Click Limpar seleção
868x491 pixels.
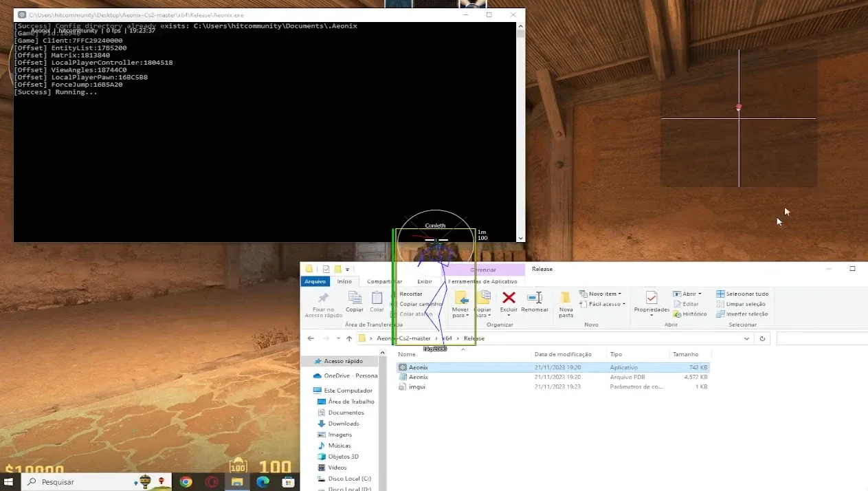coord(741,304)
